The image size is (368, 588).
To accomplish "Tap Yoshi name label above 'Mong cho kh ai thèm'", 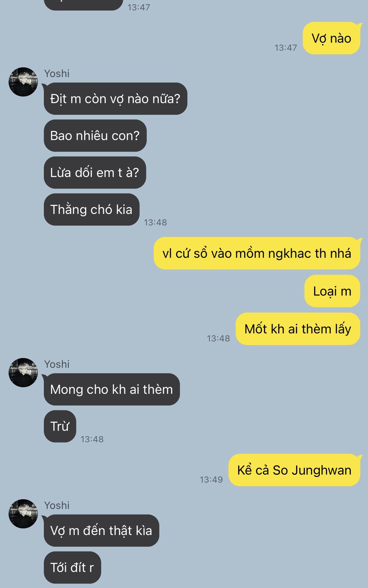I will click(x=57, y=364).
